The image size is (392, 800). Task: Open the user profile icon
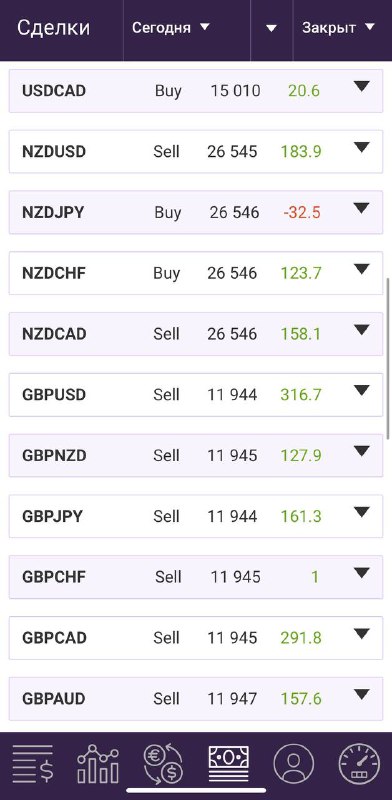pos(293,764)
